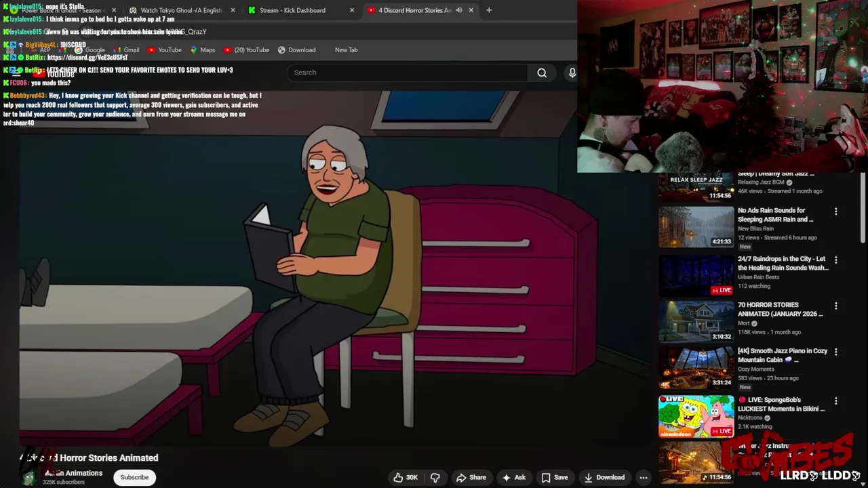The width and height of the screenshot is (868, 488).
Task: Open the SpongeBob live stream thumbnail
Action: pyautogui.click(x=696, y=417)
